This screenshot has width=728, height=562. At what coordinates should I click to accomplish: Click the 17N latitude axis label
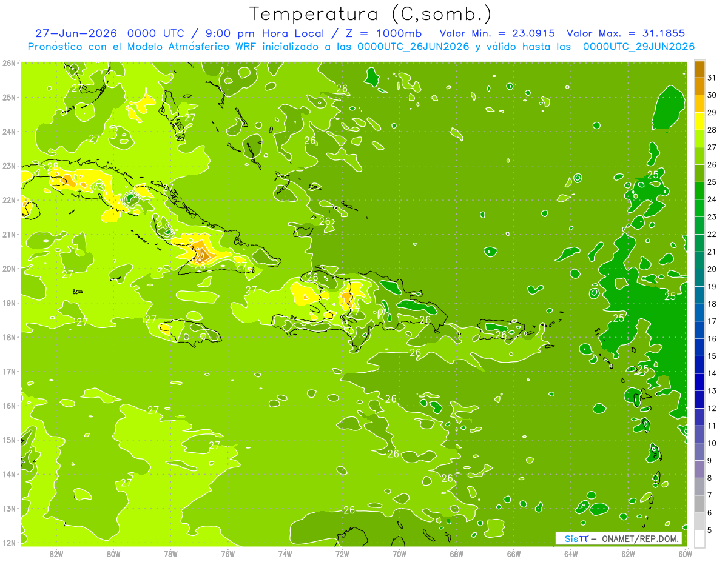8,371
